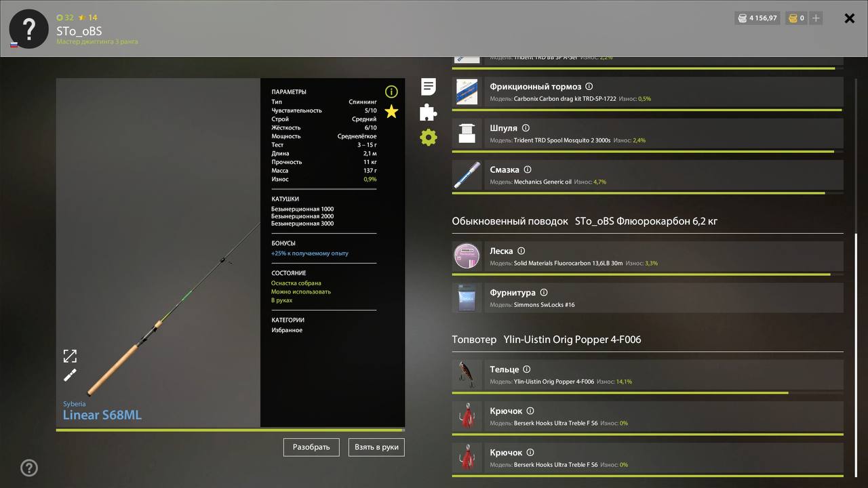Open the notes document tab icon
This screenshot has width=868, height=488.
click(429, 87)
